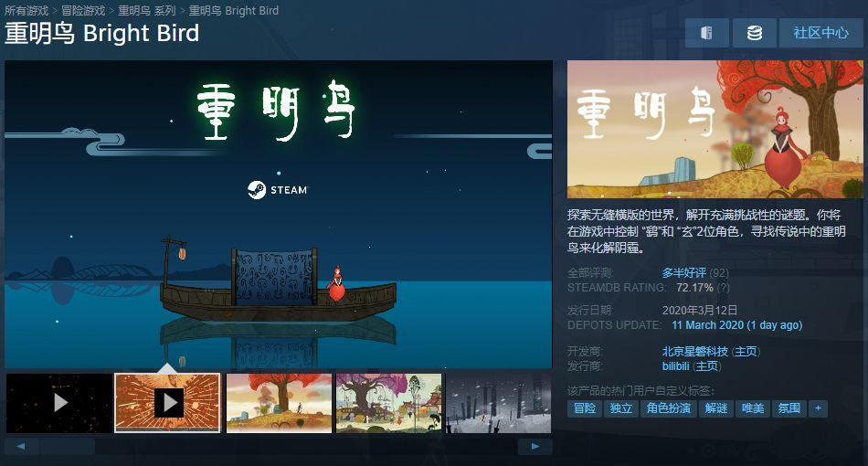Play the selected orange trailer thumbnail

pos(168,402)
